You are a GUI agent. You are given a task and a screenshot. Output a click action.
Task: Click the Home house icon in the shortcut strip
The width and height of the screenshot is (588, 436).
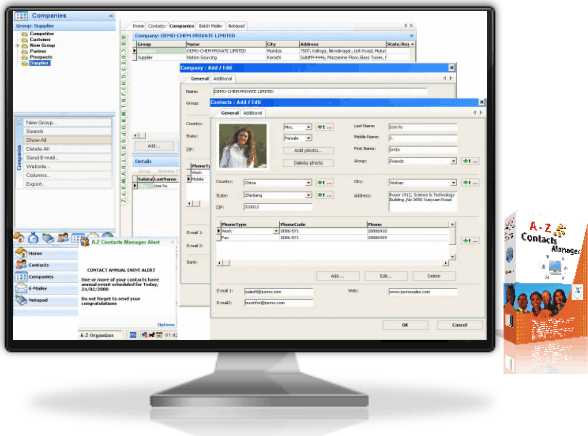tap(19, 237)
